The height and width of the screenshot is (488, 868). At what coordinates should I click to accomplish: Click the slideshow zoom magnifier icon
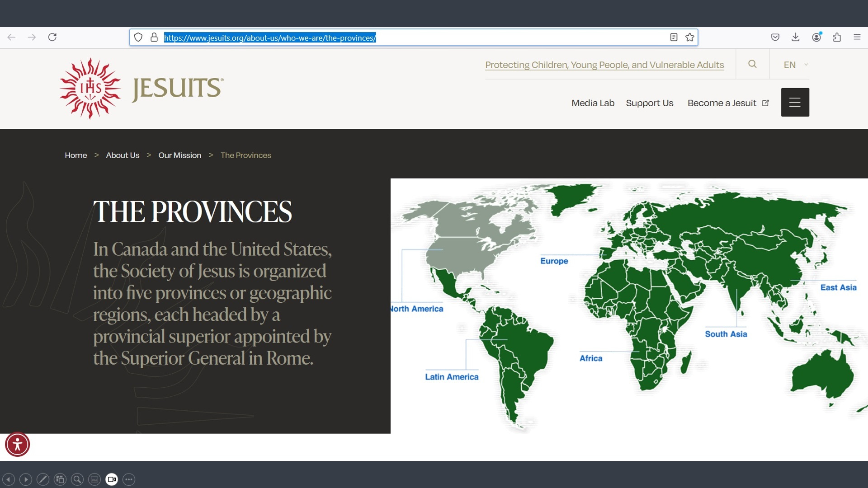tap(77, 479)
